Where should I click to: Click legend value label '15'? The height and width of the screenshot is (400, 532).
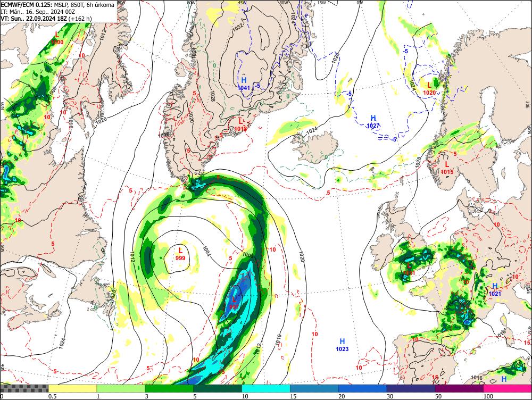click(x=293, y=396)
